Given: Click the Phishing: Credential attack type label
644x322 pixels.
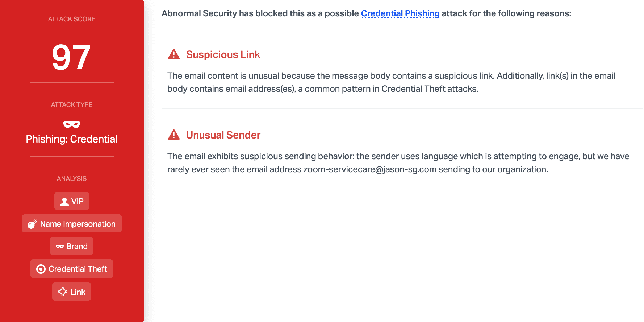Looking at the screenshot, I should point(72,139).
